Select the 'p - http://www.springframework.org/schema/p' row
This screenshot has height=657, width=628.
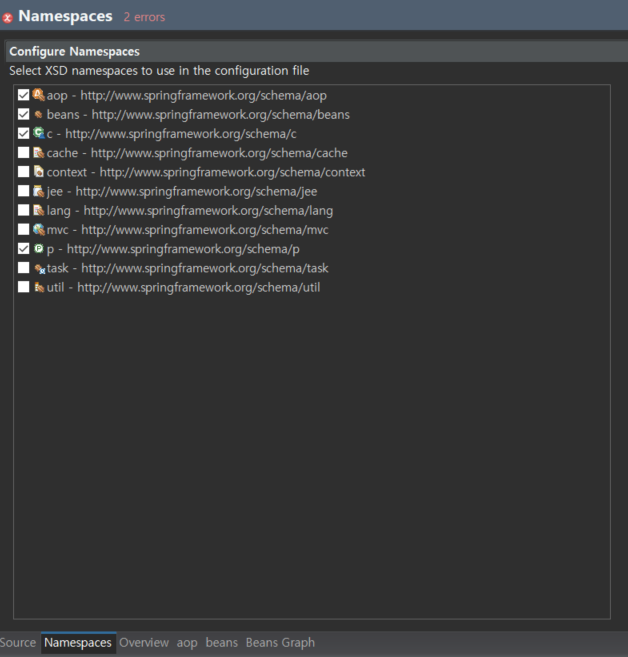[173, 249]
